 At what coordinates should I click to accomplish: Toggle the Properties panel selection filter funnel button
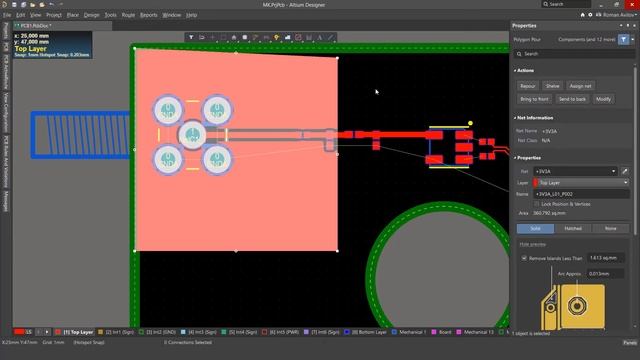click(x=624, y=39)
